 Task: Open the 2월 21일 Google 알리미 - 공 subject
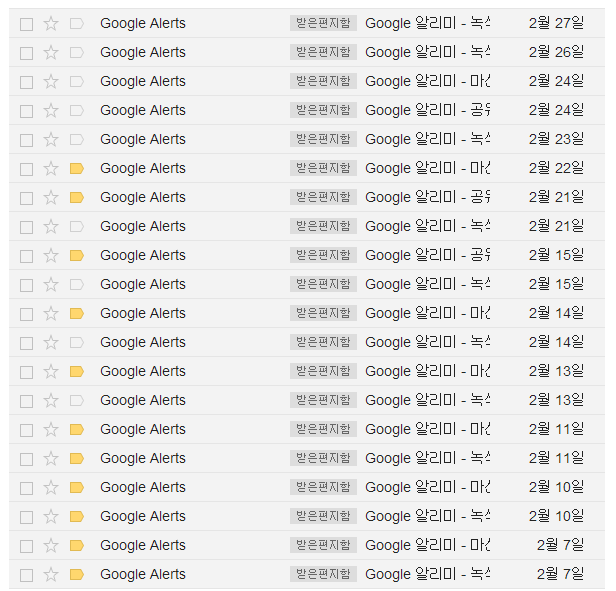point(427,197)
